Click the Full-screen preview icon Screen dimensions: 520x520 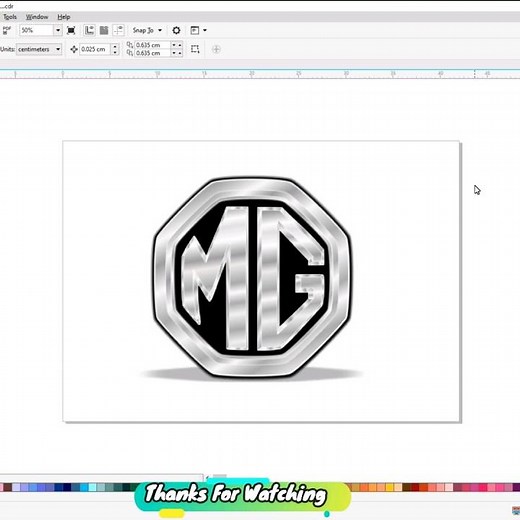71,30
